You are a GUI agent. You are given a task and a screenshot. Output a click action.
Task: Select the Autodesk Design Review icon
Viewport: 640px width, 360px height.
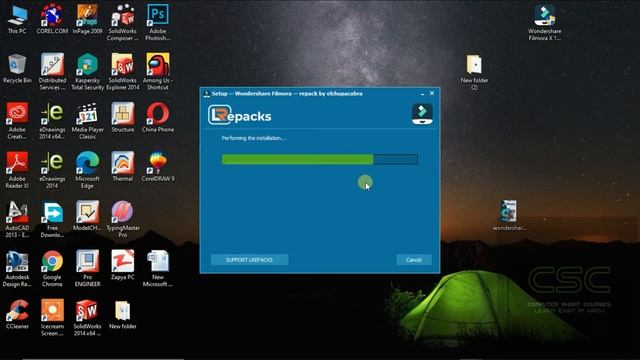point(17,268)
